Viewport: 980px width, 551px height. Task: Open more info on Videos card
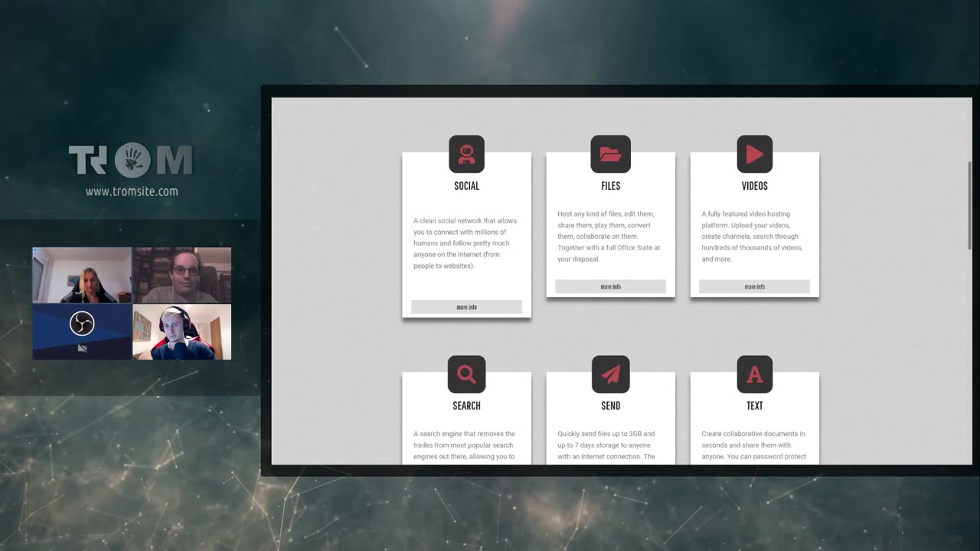tap(754, 286)
